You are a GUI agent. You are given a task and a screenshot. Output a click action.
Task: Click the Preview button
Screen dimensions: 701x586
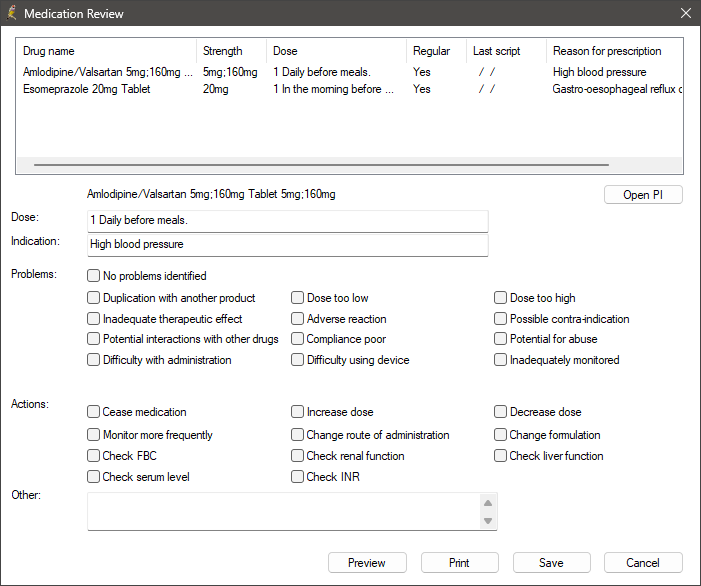tap(367, 563)
